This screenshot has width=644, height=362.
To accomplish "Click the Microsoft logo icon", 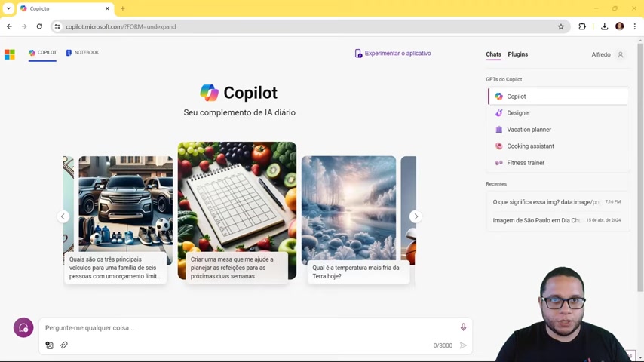I will (x=10, y=54).
